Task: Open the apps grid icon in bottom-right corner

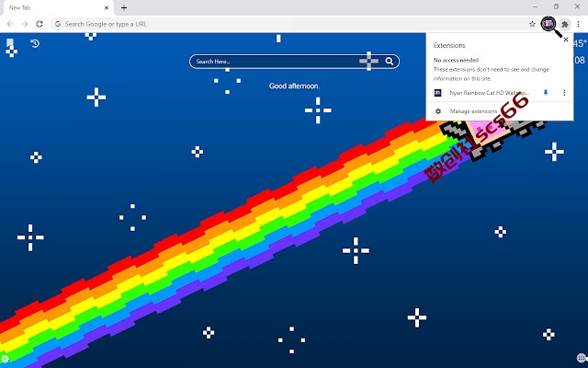Action: (x=582, y=358)
